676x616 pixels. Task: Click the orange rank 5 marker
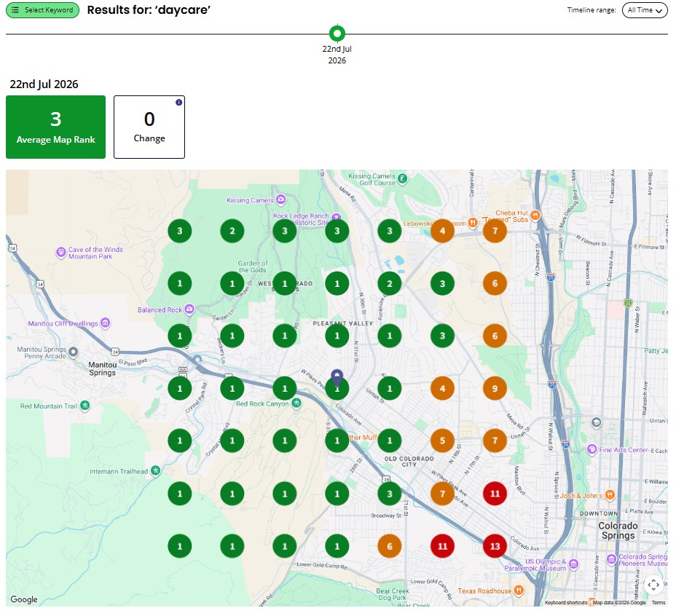click(442, 441)
